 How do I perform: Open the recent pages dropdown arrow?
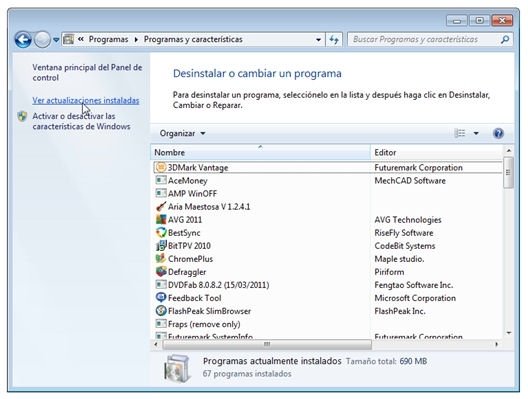click(x=56, y=40)
